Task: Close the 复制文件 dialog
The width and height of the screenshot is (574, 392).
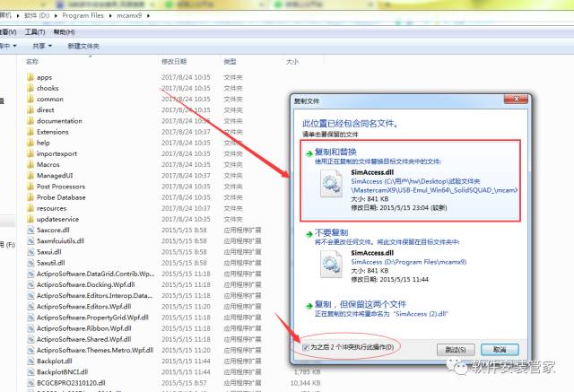Action: (x=517, y=99)
